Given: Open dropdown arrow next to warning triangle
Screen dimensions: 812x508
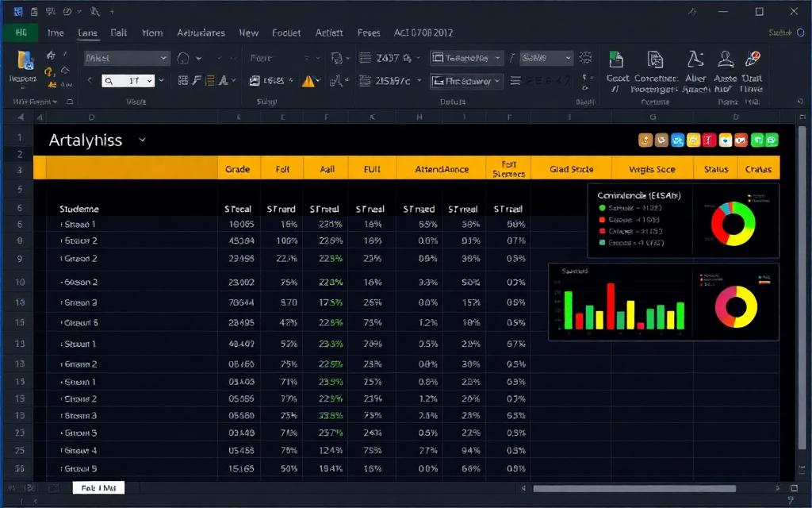Looking at the screenshot, I should click(x=319, y=81).
